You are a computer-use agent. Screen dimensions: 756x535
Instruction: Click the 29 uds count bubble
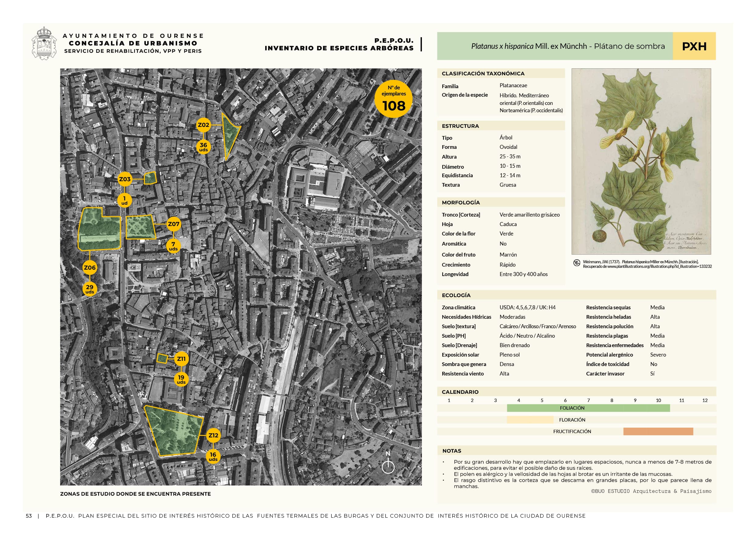pyautogui.click(x=90, y=289)
